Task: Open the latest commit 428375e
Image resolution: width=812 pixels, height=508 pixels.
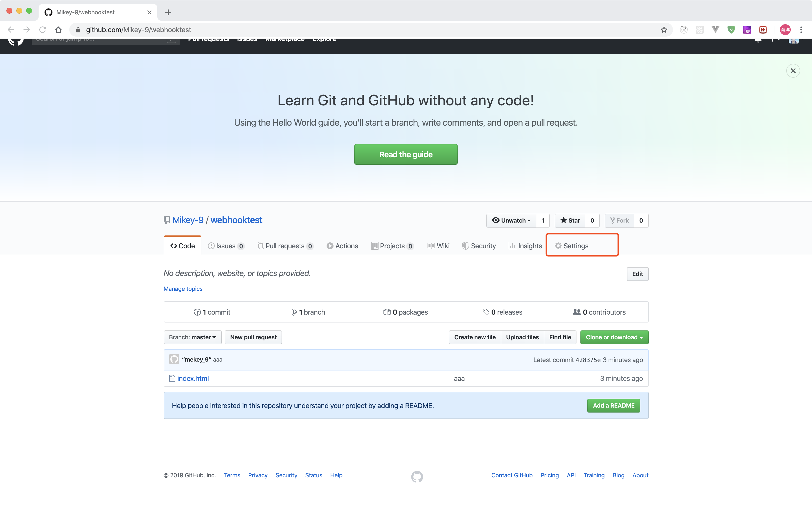Action: tap(588, 360)
